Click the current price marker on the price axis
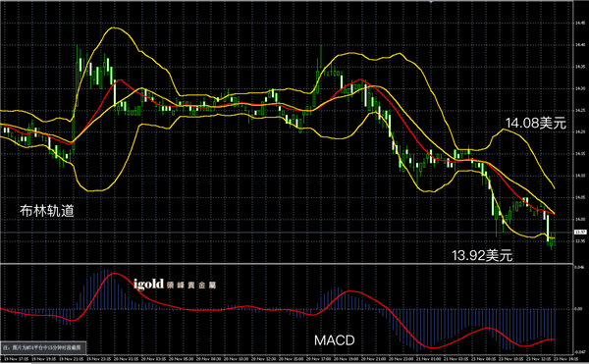Image resolution: width=589 pixels, height=364 pixels. pyautogui.click(x=580, y=233)
